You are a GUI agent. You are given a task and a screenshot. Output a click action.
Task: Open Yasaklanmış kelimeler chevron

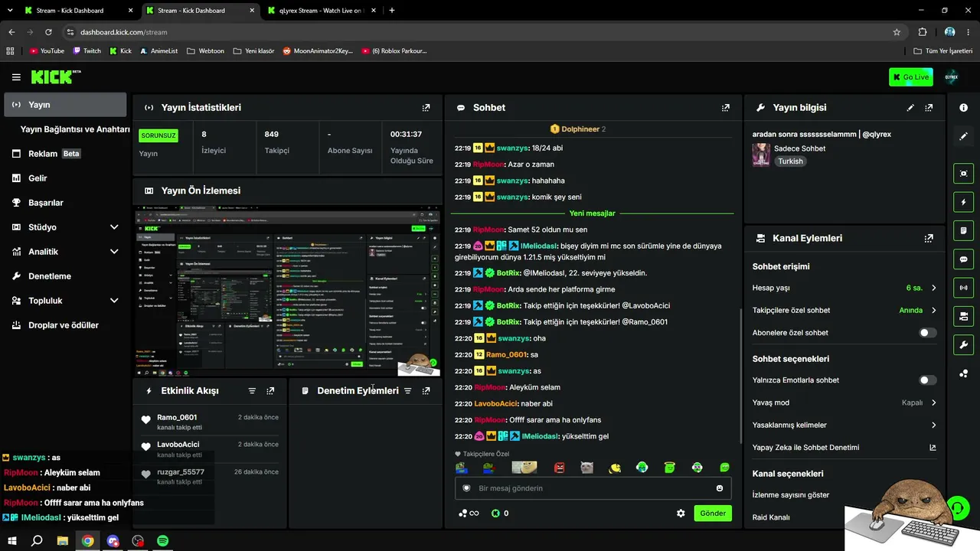(x=933, y=425)
